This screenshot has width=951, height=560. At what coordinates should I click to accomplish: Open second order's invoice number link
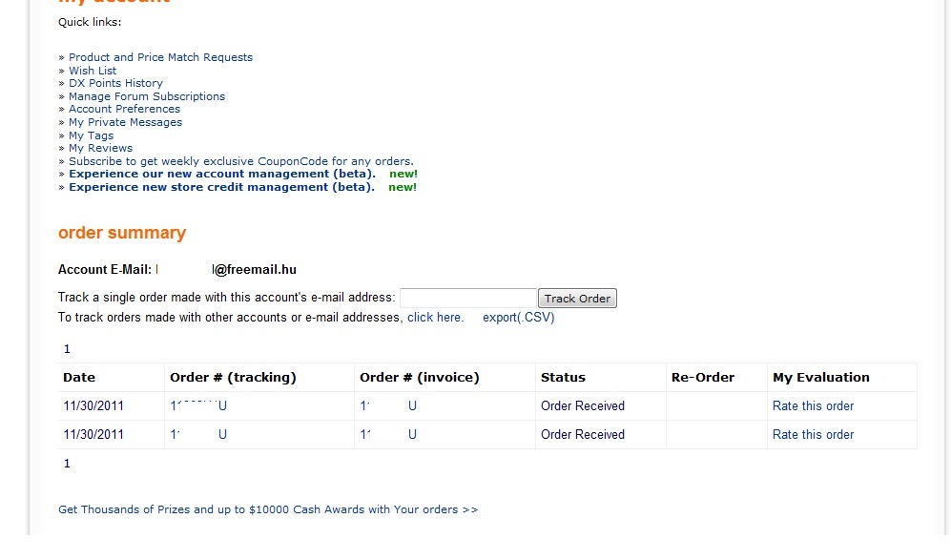pyautogui.click(x=388, y=434)
